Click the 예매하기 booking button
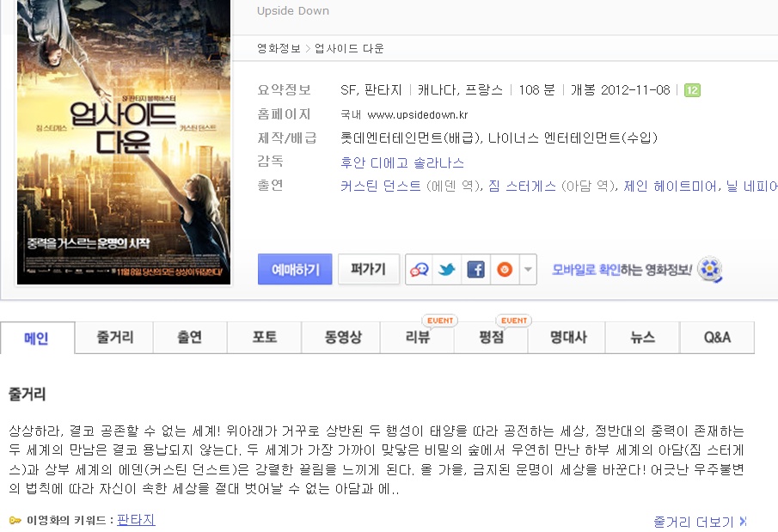Viewport: 778px width, 532px height. (x=295, y=270)
